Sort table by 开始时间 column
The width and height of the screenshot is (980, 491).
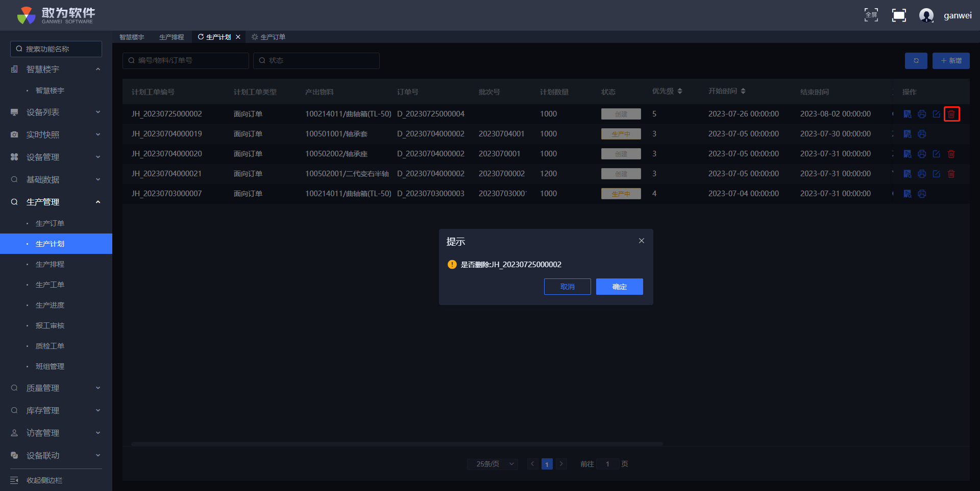743,91
